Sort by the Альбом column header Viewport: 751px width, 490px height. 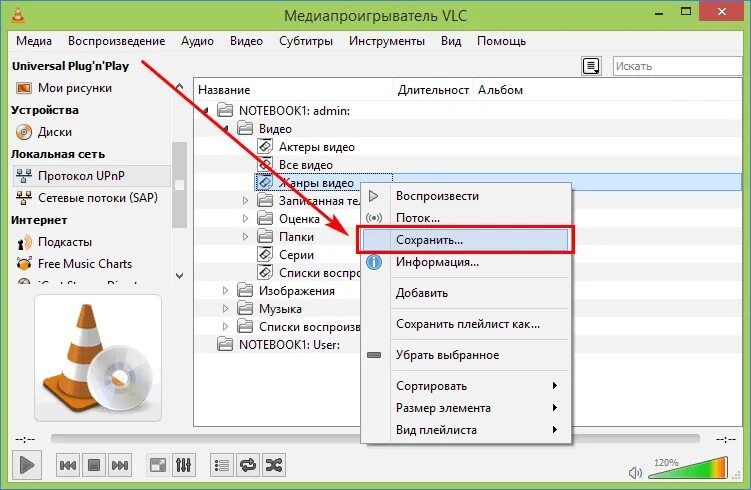607,90
